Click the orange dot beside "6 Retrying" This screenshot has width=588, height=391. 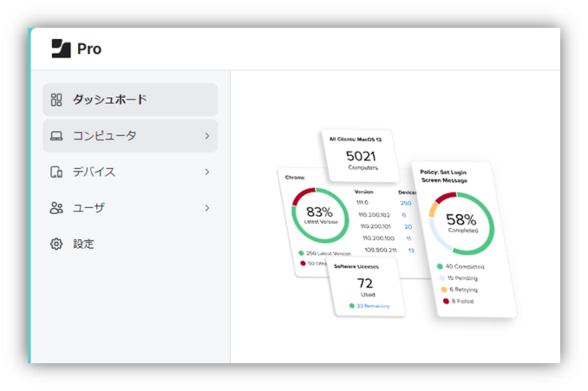point(444,290)
